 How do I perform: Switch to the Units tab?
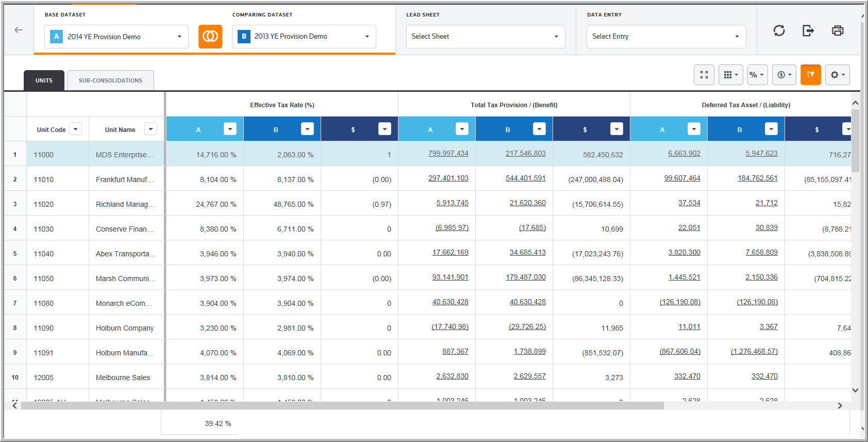point(44,80)
